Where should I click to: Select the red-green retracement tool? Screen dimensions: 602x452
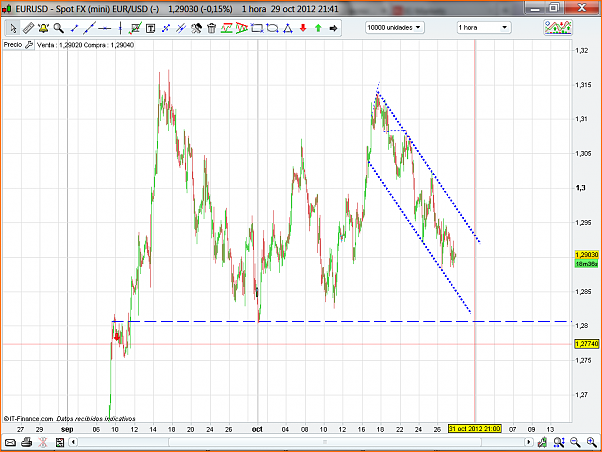(227, 28)
